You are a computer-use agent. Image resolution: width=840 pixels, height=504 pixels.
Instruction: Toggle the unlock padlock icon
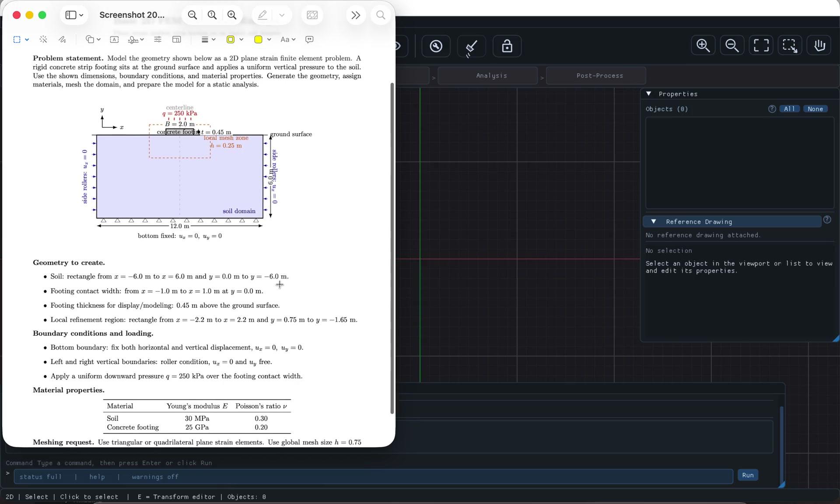click(507, 46)
